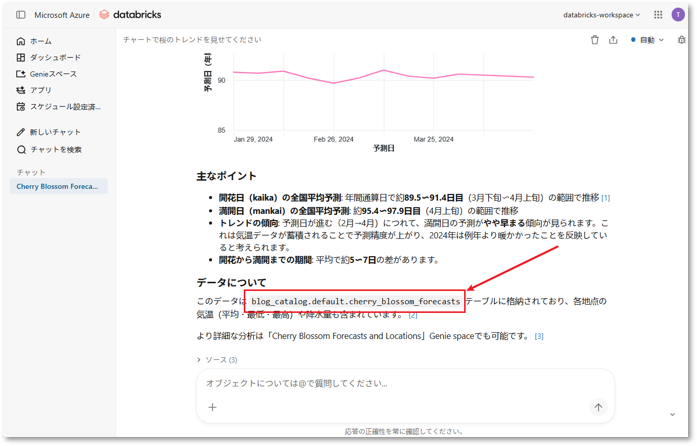Click the home icon in sidebar
The width and height of the screenshot is (697, 446).
(x=20, y=41)
